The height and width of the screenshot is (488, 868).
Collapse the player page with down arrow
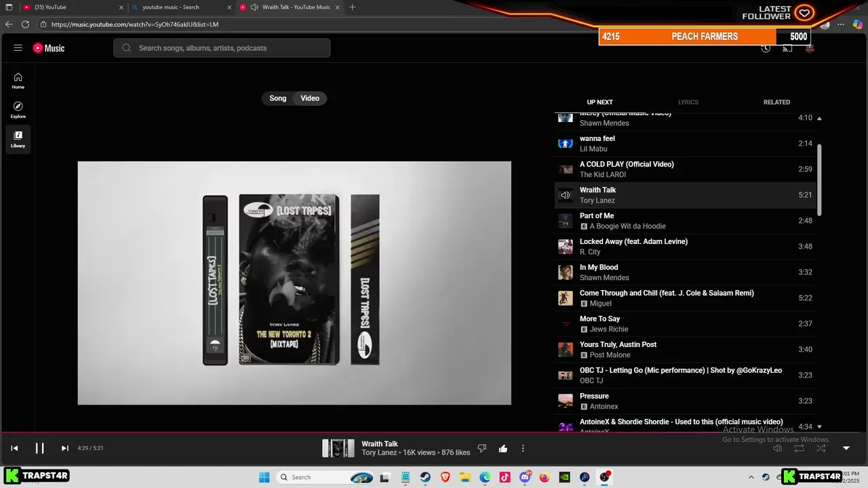point(846,448)
